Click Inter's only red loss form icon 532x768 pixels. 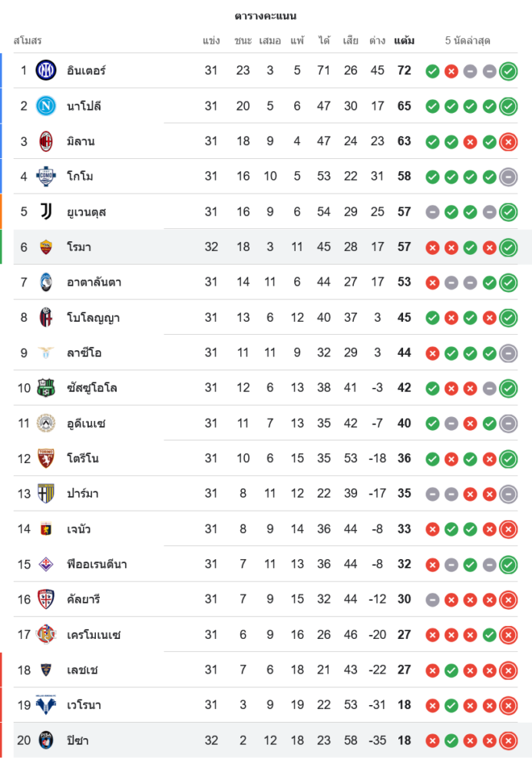click(451, 71)
